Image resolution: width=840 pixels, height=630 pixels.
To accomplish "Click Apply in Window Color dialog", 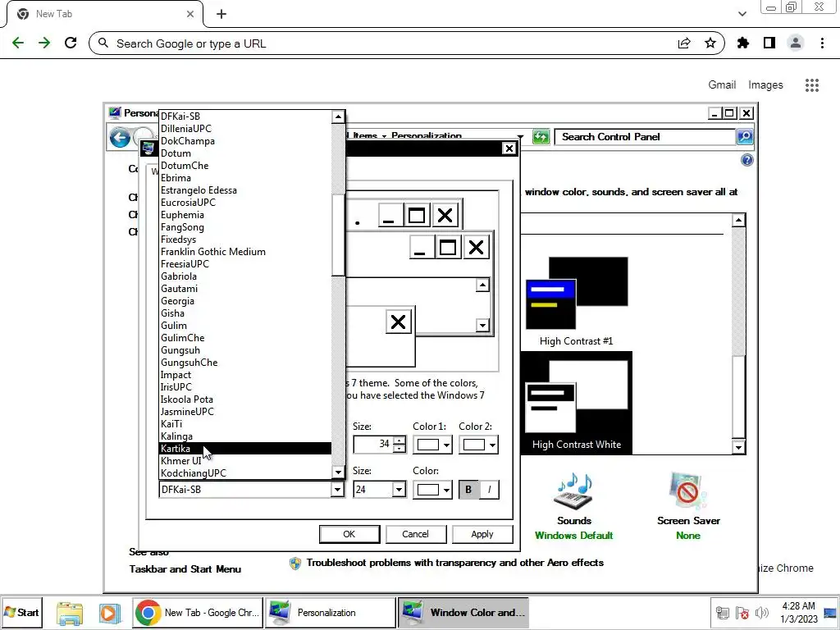I will [482, 534].
